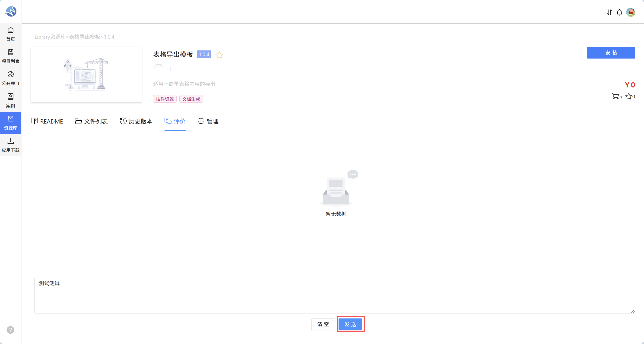This screenshot has width=644, height=344.
Task: Click the 发送 button
Action: click(350, 324)
